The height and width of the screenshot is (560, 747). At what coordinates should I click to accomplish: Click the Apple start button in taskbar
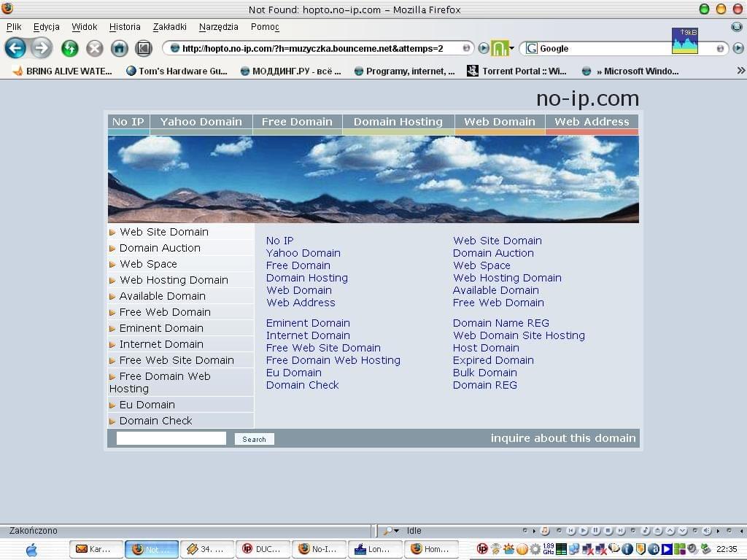click(31, 550)
